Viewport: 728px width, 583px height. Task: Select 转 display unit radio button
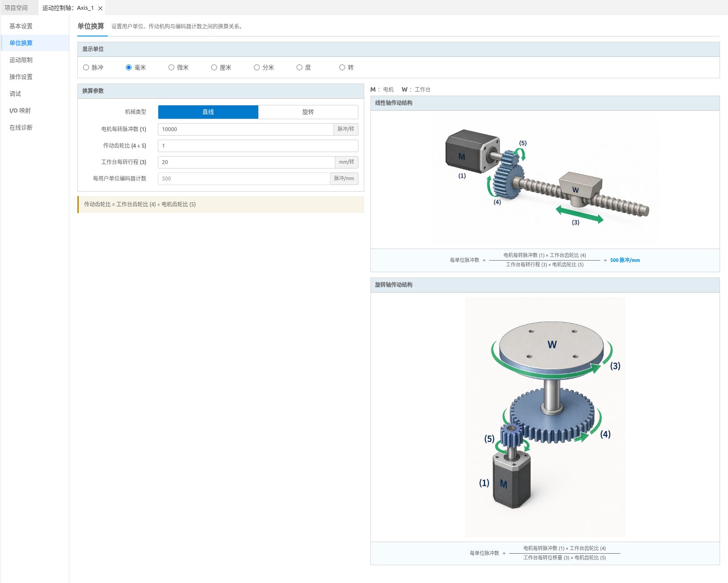(x=342, y=68)
